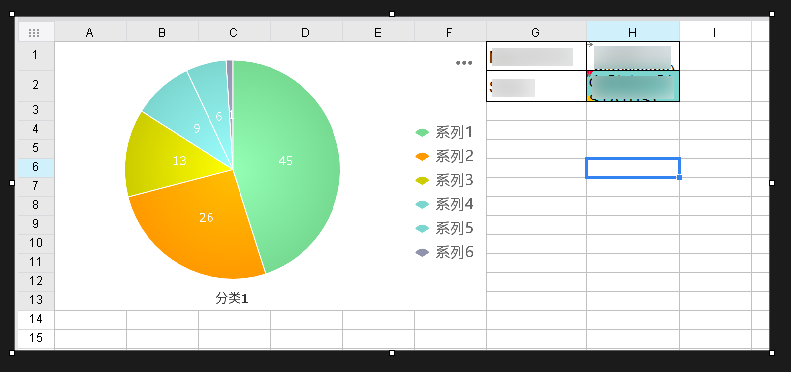791x372 pixels.
Task: Open the chart's three-dot options menu
Action: [464, 63]
